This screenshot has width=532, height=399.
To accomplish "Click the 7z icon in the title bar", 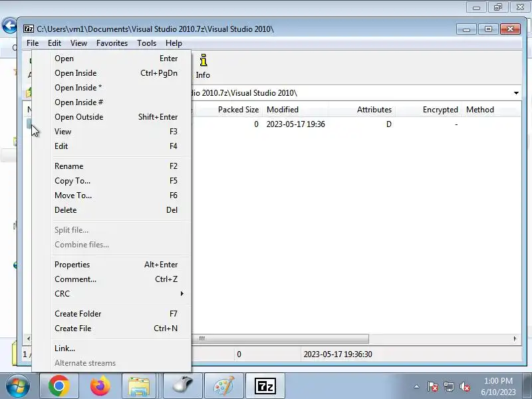I will pos(29,29).
